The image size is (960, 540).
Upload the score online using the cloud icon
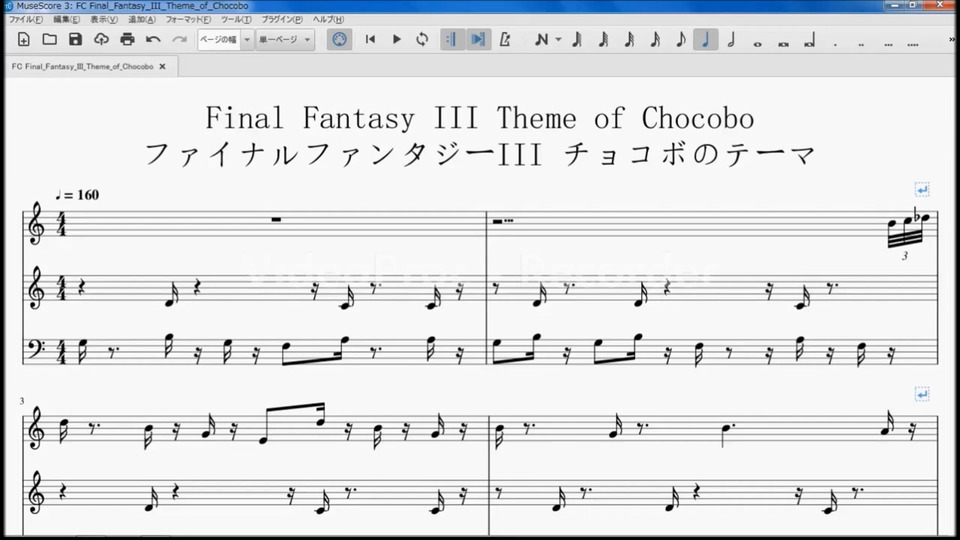coord(101,40)
